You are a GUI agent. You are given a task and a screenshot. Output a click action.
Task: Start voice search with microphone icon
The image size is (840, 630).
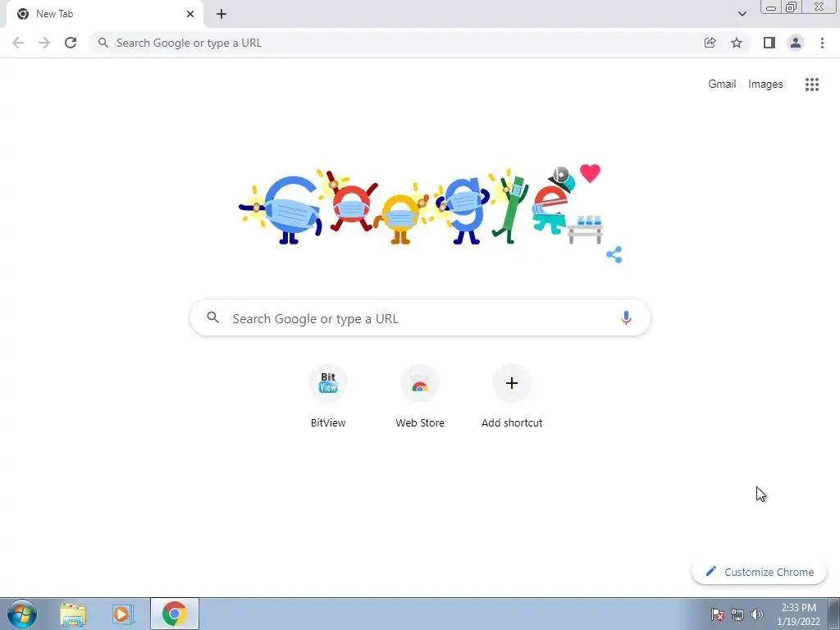tap(626, 317)
